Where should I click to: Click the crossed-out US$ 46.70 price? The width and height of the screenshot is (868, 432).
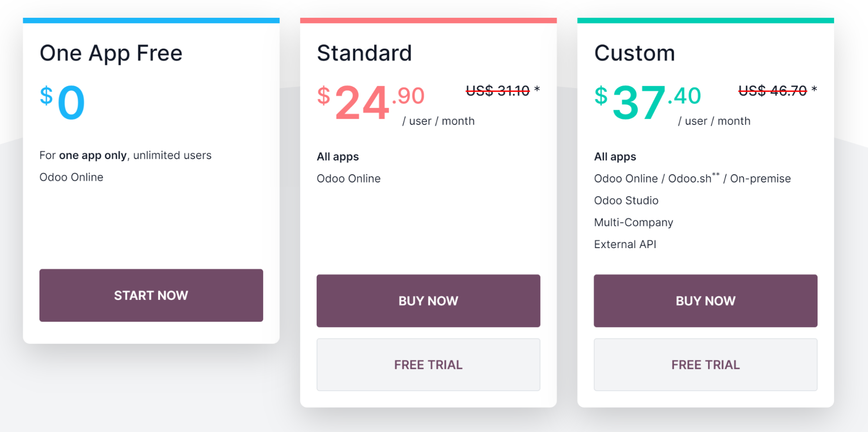pos(773,90)
